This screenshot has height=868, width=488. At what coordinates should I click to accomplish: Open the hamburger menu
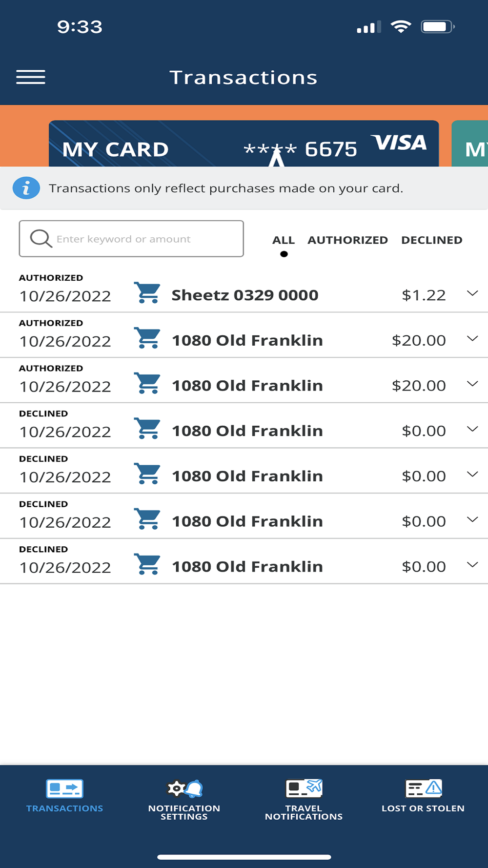click(31, 77)
